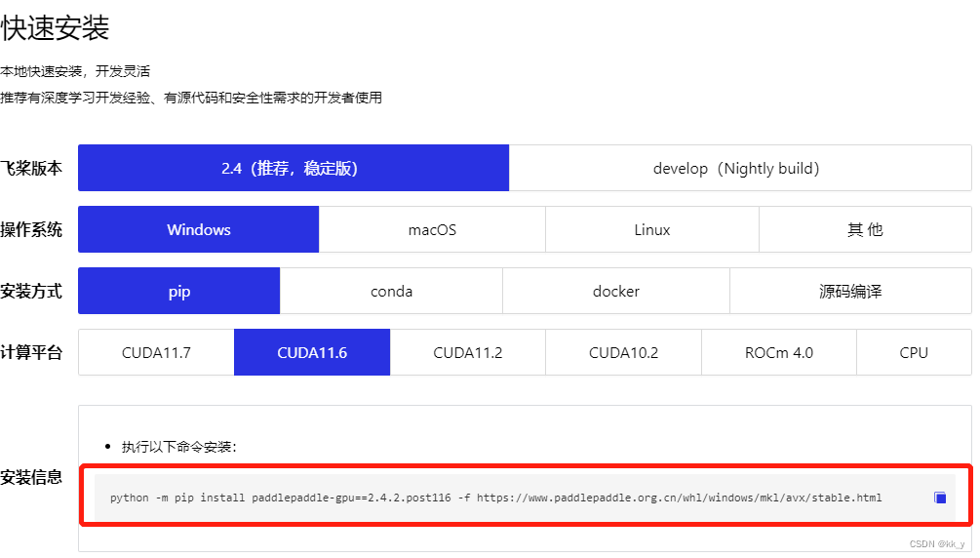This screenshot has width=980, height=558.
Task: Choose 其他 operating system option
Action: tap(865, 229)
